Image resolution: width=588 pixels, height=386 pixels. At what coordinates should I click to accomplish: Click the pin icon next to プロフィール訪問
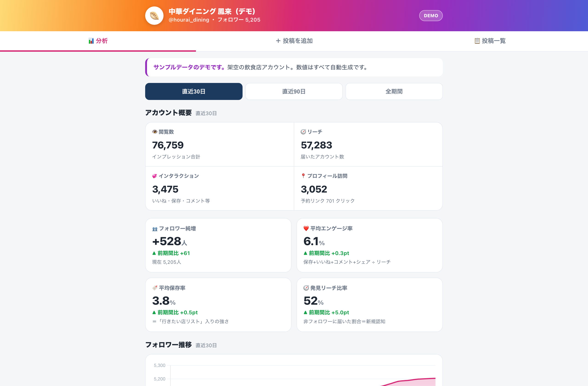click(x=303, y=176)
